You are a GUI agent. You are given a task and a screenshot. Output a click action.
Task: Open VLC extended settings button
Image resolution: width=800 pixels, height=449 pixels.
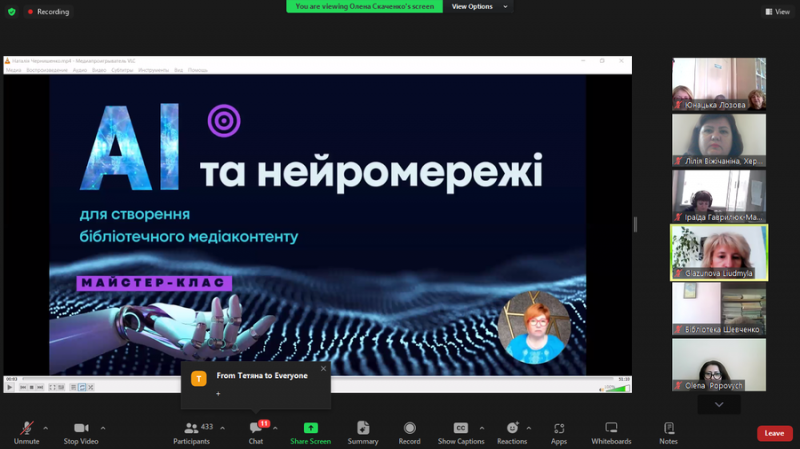[x=61, y=387]
